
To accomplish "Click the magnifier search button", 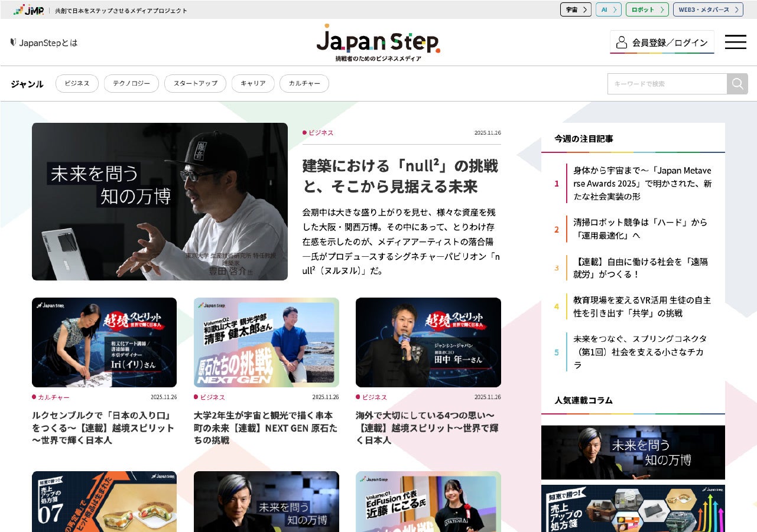I will coord(737,84).
